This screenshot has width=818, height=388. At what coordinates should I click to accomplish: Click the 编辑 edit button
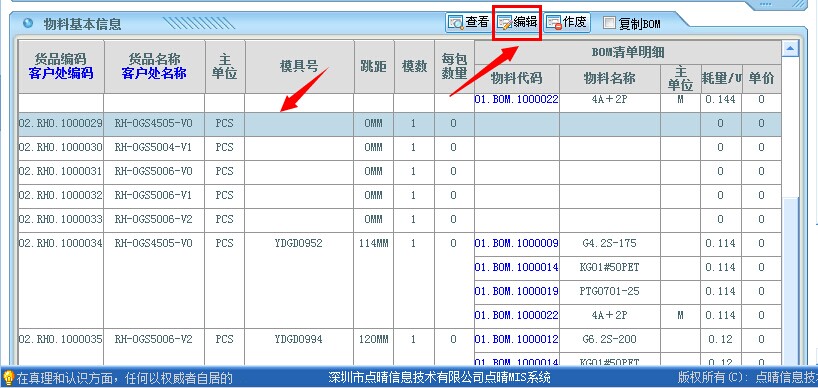(518, 22)
